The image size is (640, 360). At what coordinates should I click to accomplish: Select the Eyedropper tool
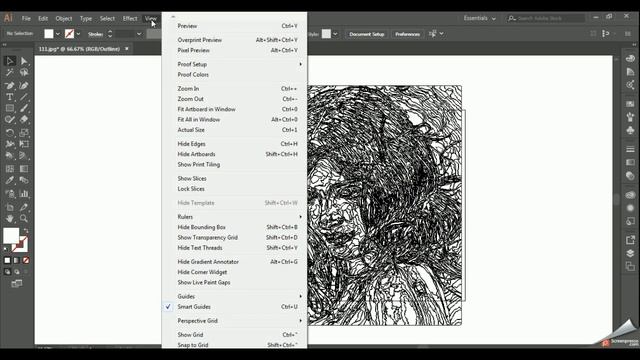click(10, 180)
